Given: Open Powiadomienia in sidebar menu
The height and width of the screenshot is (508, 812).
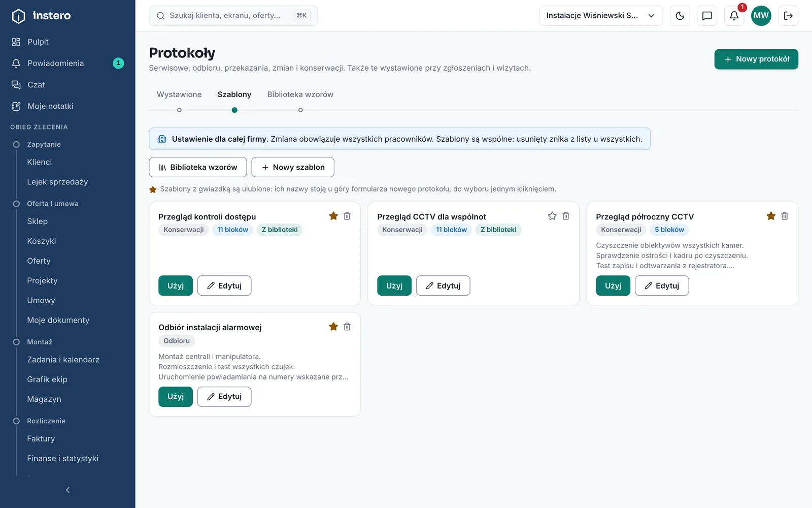Looking at the screenshot, I should coord(67,63).
